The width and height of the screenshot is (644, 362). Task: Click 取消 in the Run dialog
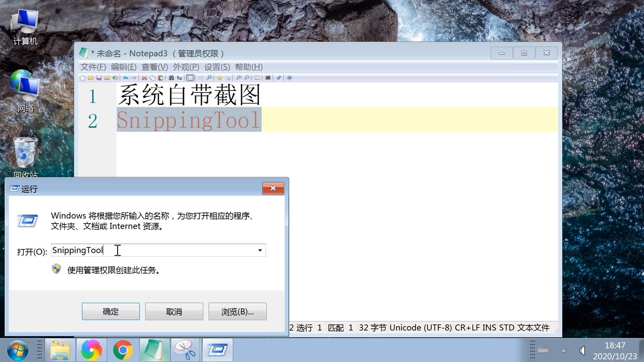click(174, 311)
